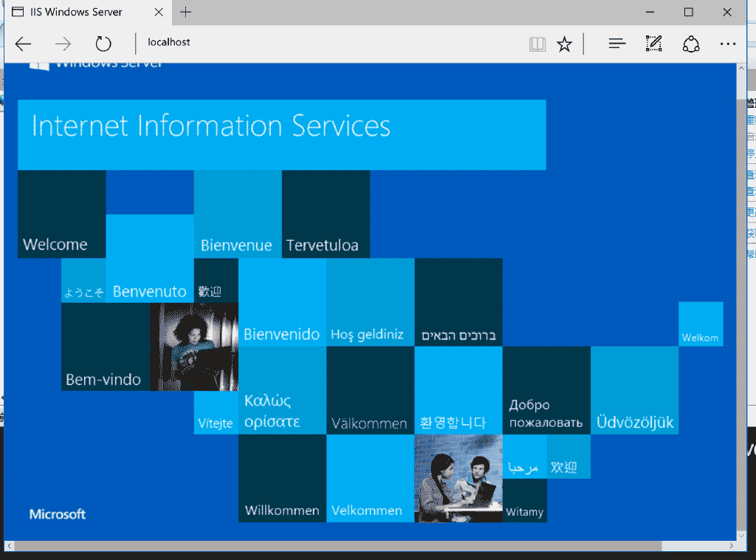Viewport: 756px width, 560px height.
Task: Click the forward navigation arrow
Action: (63, 44)
